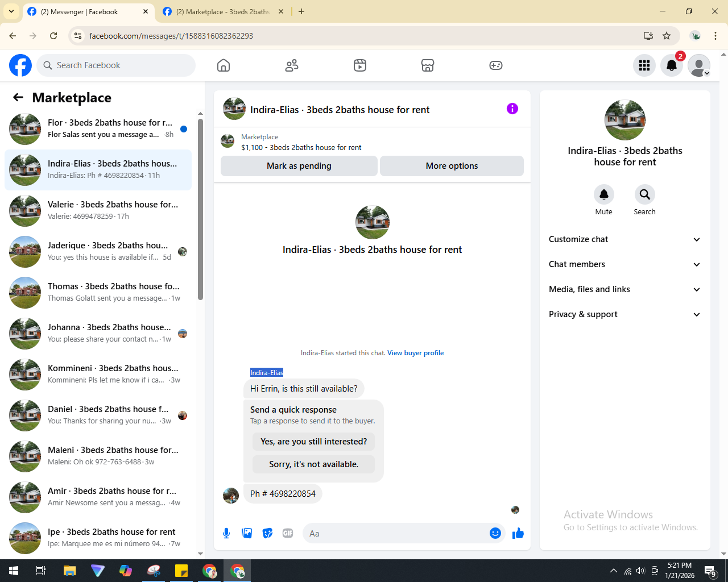Viewport: 728px width, 582px height.
Task: Open the tab search dropdown in Chrome
Action: 11,11
